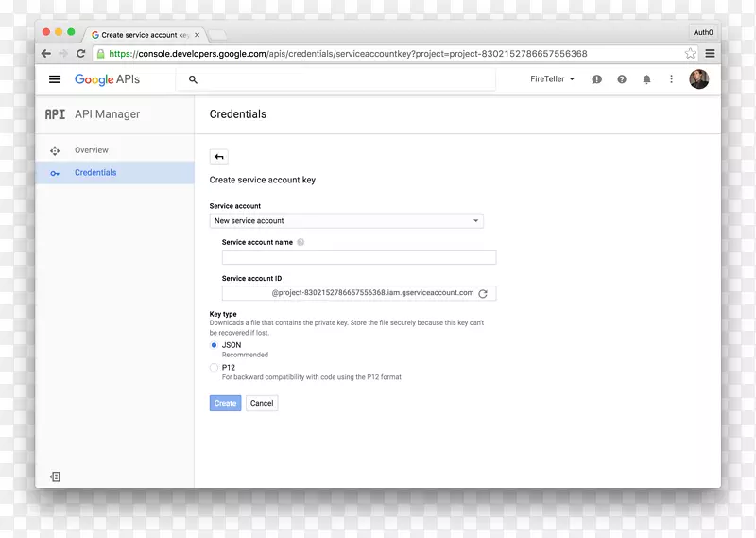756x538 pixels.
Task: Open the FireTeller project dropdown
Action: click(x=553, y=79)
